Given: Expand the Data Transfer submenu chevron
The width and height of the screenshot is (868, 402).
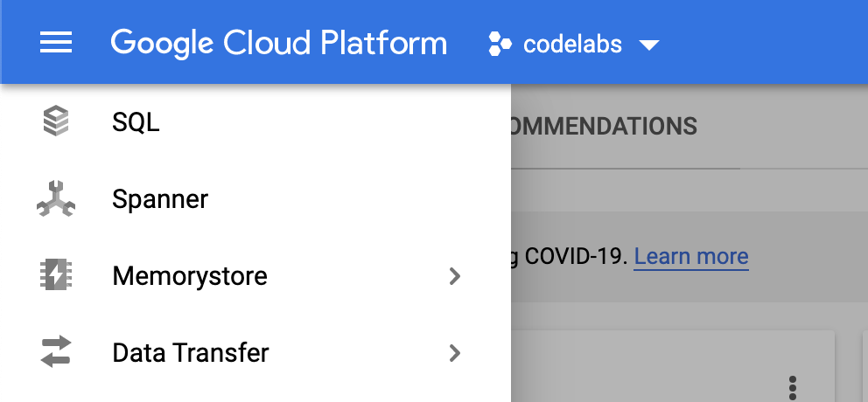Looking at the screenshot, I should 454,353.
